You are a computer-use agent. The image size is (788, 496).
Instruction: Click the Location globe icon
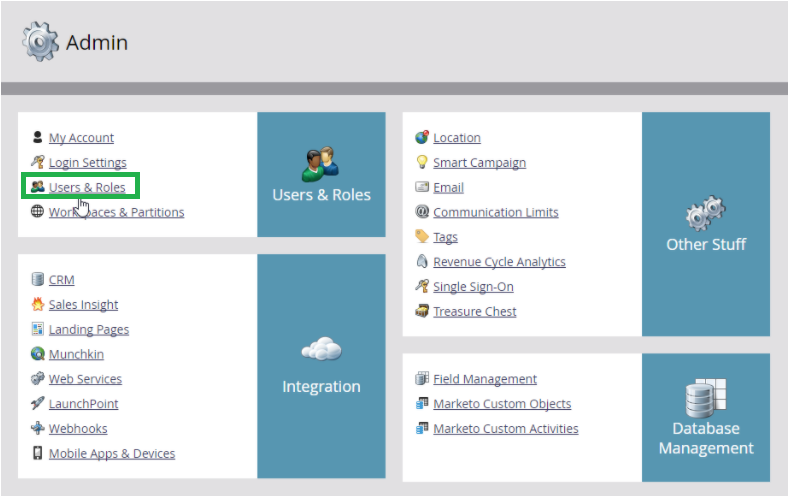[x=422, y=137]
